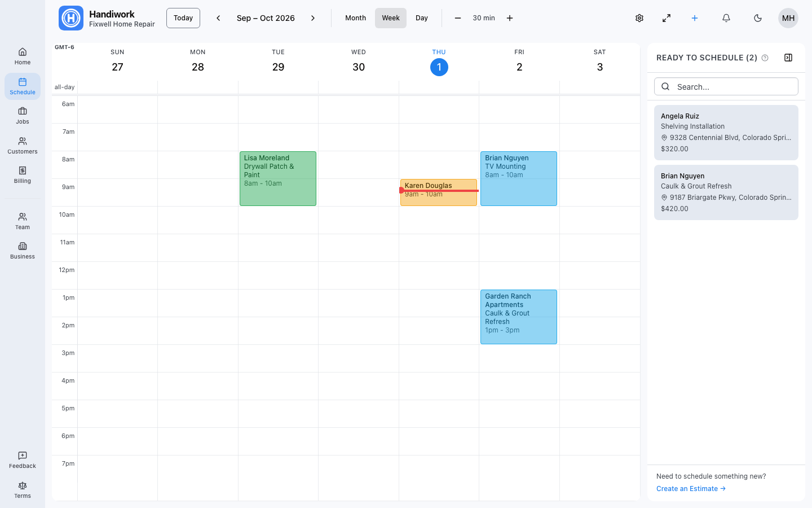Switch to Month view
812x508 pixels.
click(356, 18)
